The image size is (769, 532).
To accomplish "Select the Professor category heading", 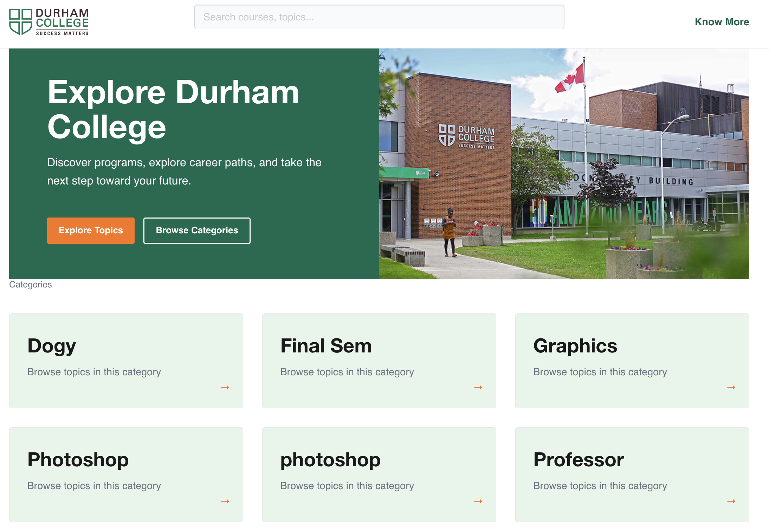I will (x=579, y=460).
